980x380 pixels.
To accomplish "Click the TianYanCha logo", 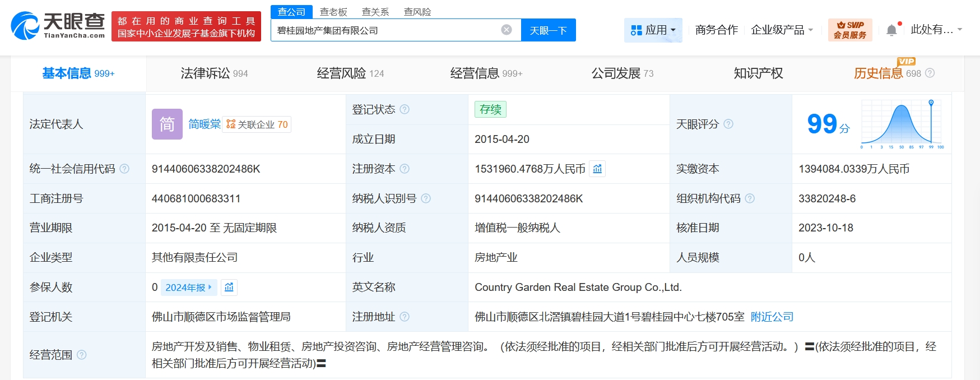I will pos(58,26).
